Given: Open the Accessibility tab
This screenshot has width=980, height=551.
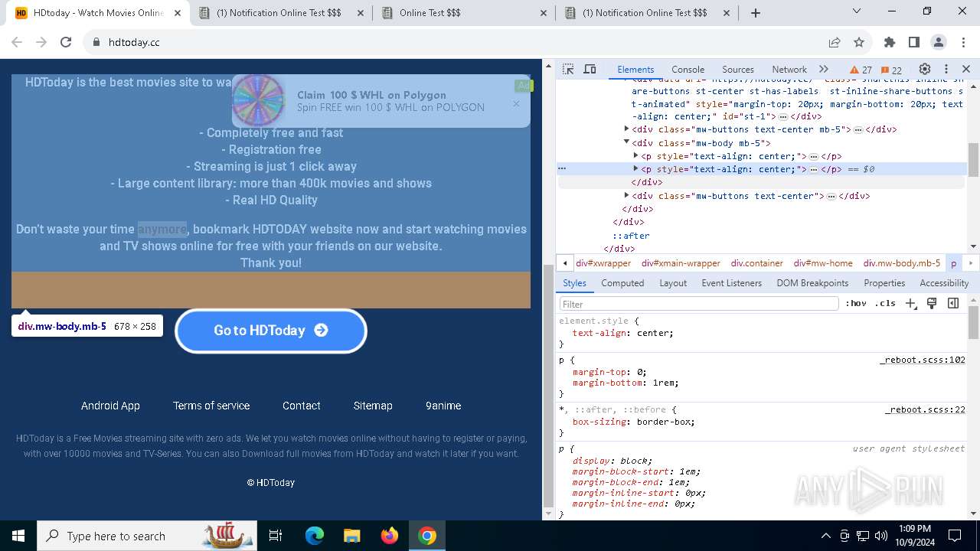Looking at the screenshot, I should coord(944,282).
